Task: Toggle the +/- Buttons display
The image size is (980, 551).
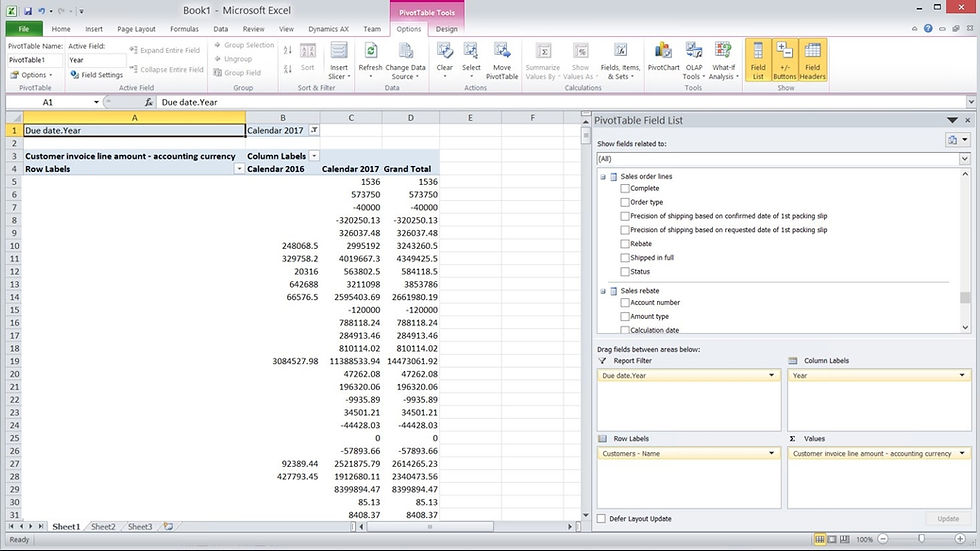Action: [784, 61]
